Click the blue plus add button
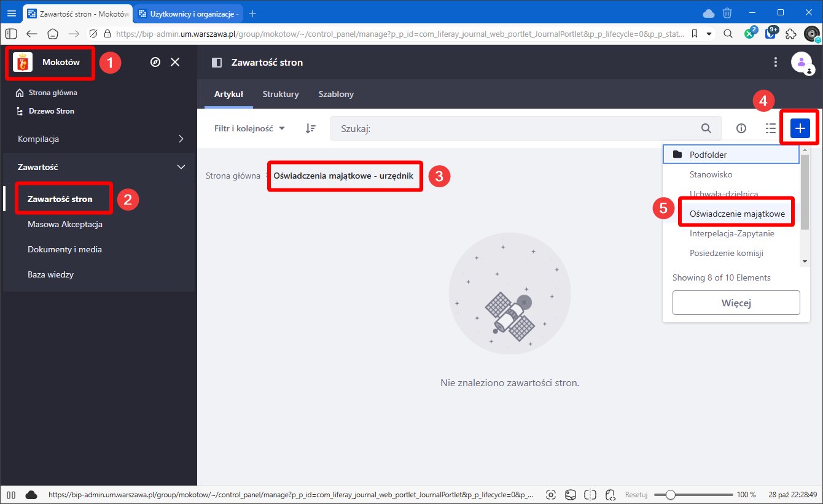The width and height of the screenshot is (823, 504). pyautogui.click(x=800, y=128)
